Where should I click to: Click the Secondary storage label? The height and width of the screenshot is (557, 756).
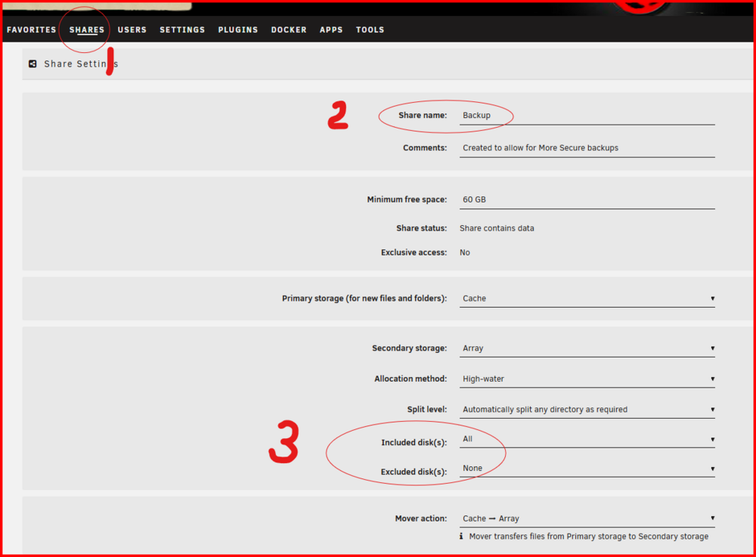(x=409, y=348)
